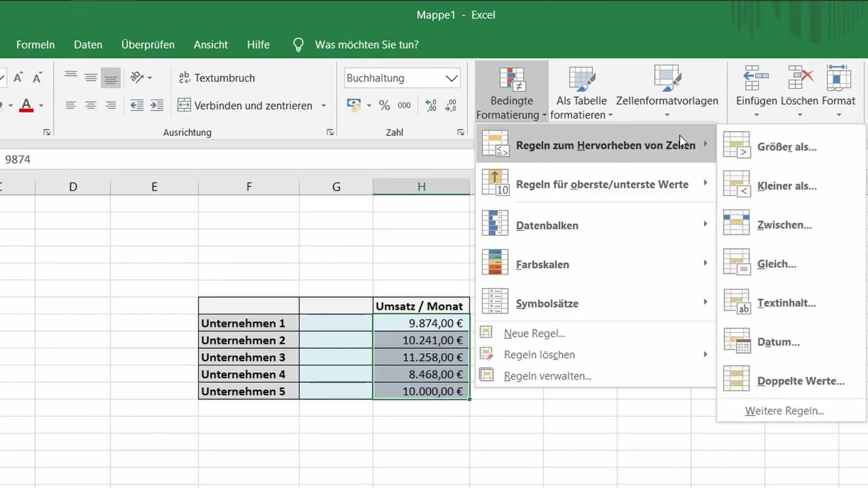Switch to Überprüfen tab
Screen dimensions: 868x488
click(148, 45)
